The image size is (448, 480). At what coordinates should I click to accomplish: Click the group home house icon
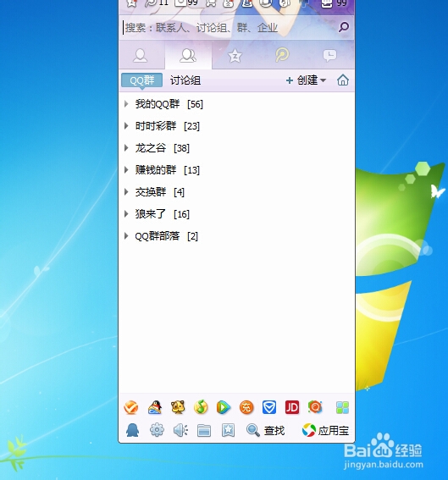point(343,80)
